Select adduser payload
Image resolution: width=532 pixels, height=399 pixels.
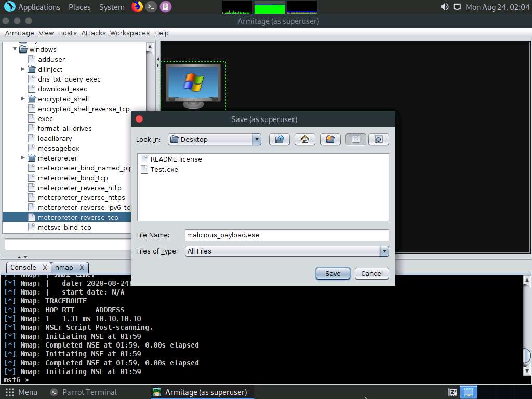[51, 59]
